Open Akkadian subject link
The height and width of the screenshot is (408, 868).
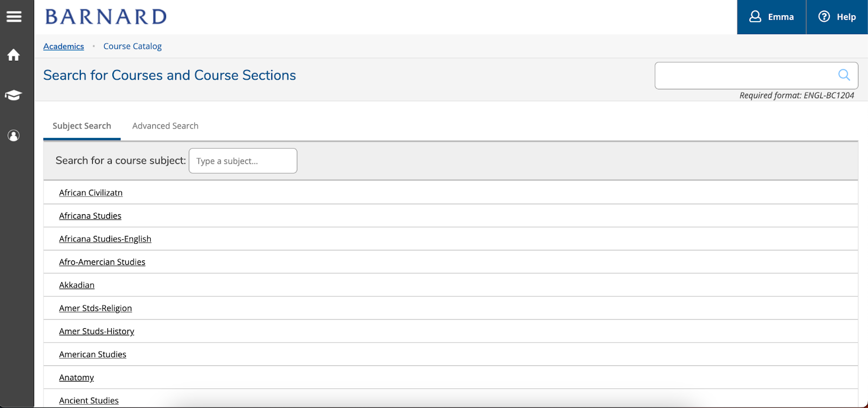(76, 285)
